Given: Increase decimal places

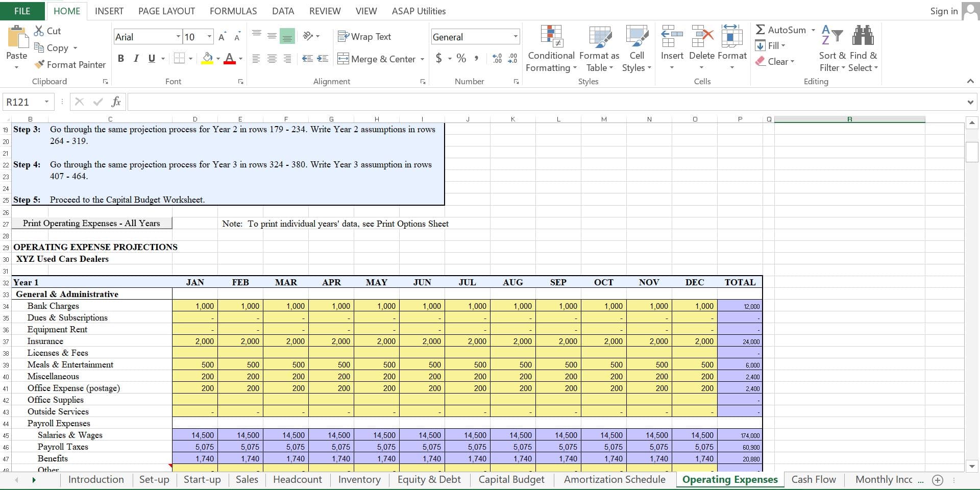Looking at the screenshot, I should 497,59.
